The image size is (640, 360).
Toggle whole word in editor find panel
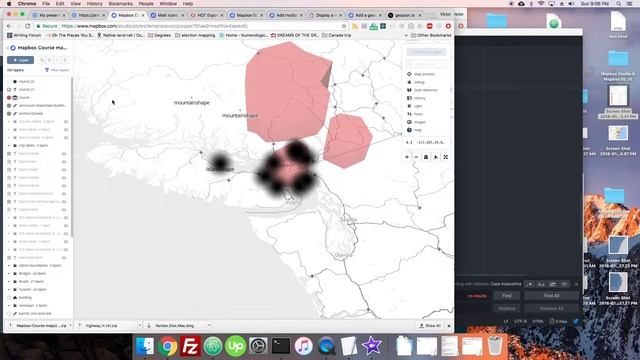pyautogui.click(x=564, y=284)
